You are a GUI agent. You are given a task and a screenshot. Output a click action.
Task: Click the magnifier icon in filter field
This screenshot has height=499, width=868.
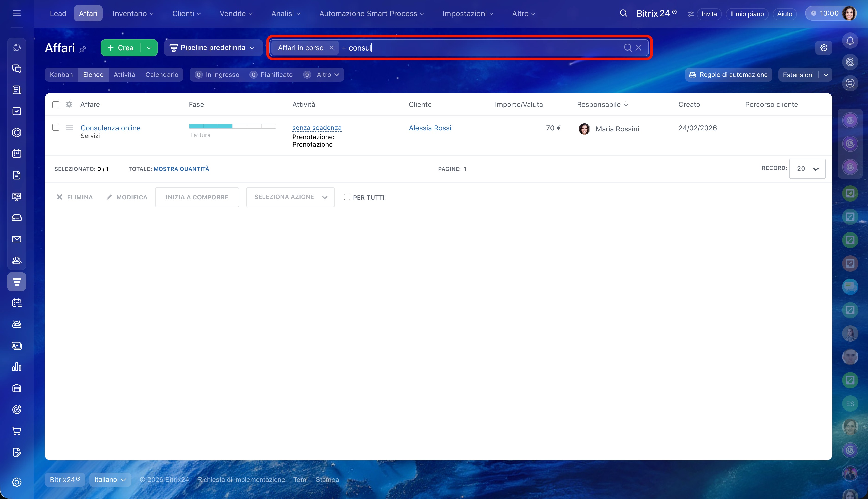click(627, 48)
